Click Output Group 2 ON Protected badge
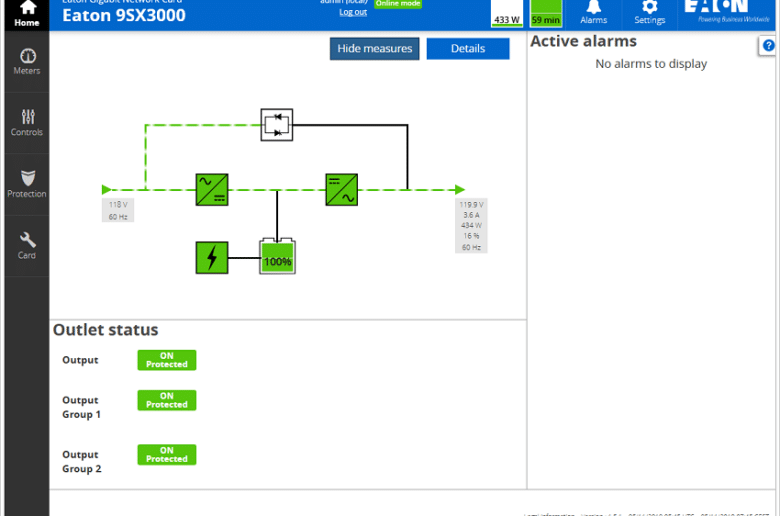This screenshot has height=516, width=780. [167, 455]
